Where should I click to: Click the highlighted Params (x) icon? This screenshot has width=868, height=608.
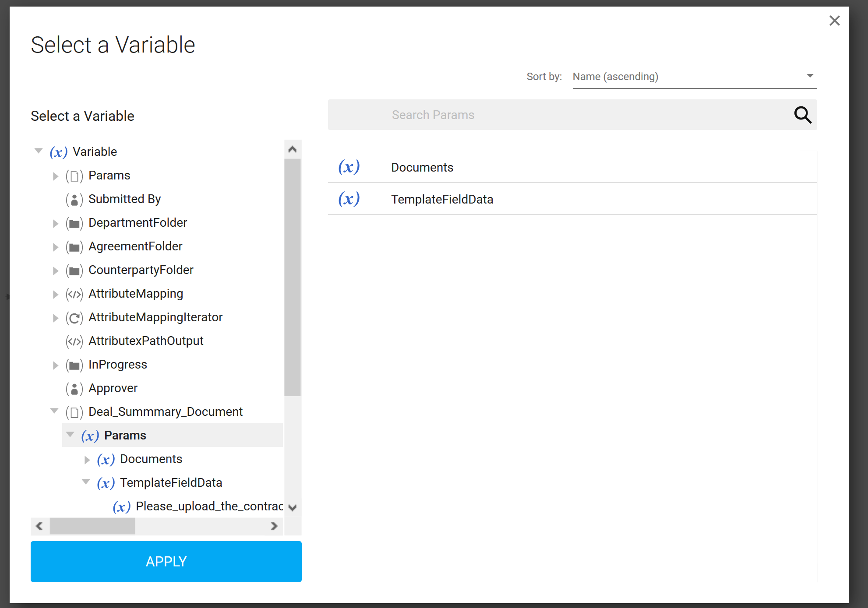[90, 436]
